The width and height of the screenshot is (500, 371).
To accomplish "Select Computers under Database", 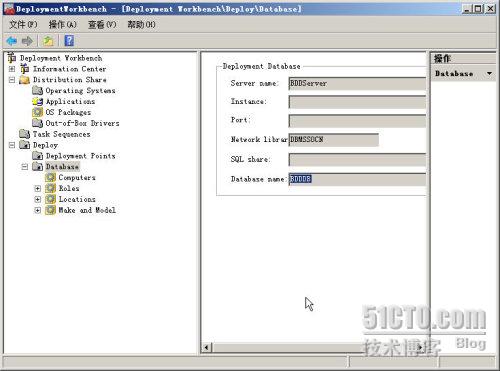I will 77,177.
